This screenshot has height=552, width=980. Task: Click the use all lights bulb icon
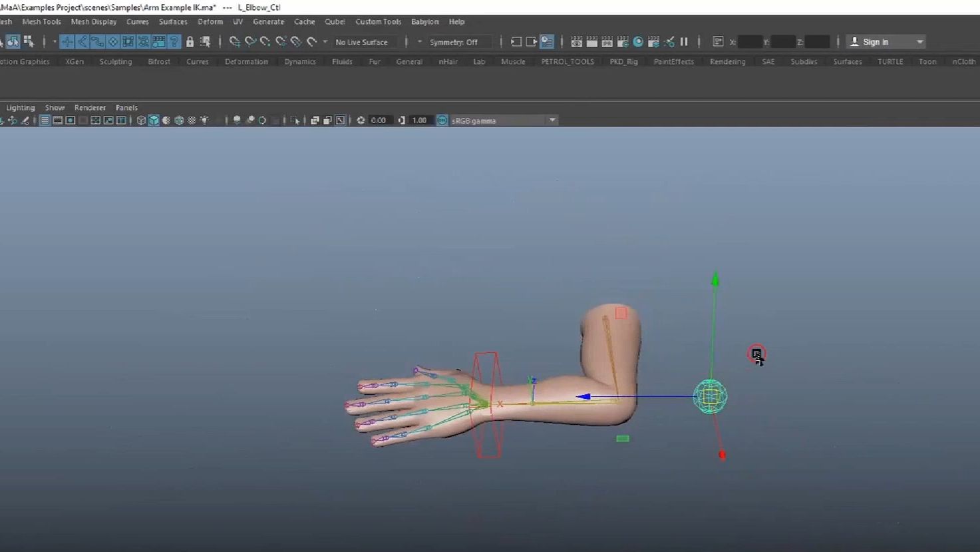point(204,121)
